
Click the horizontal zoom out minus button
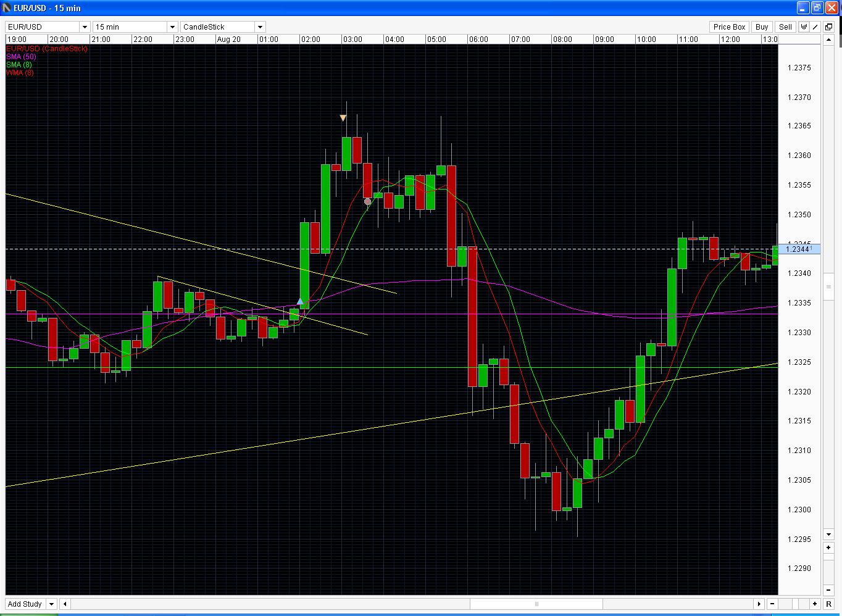click(x=772, y=604)
